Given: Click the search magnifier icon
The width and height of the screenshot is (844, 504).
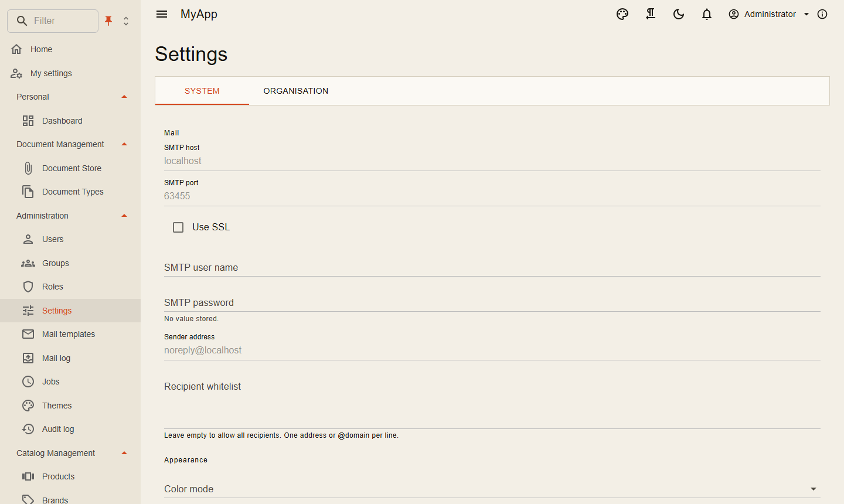Looking at the screenshot, I should [22, 21].
